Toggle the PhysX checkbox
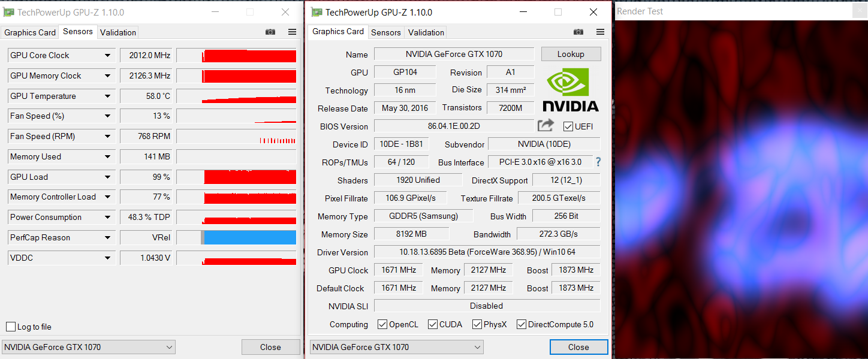 pos(477,324)
